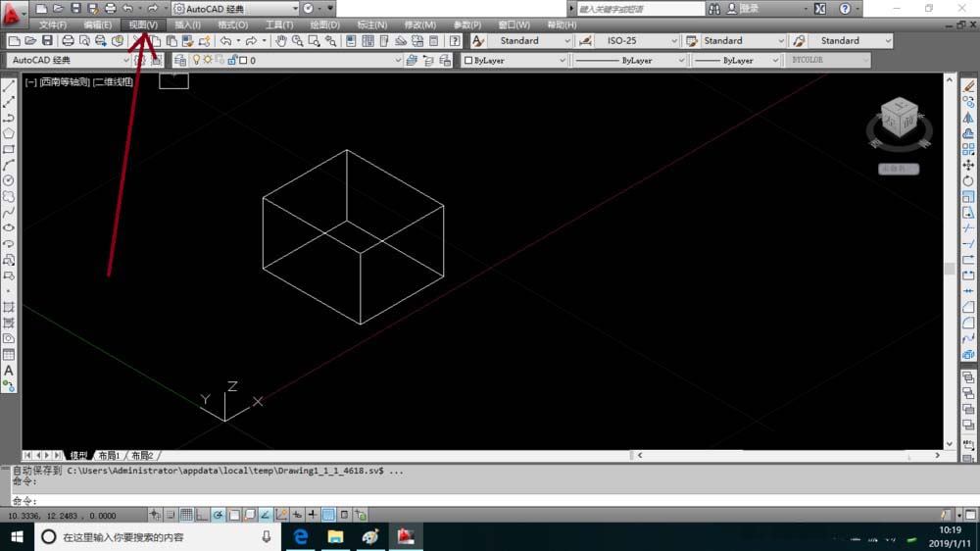The image size is (980, 551).
Task: Toggle Grid display in status bar
Action: click(186, 515)
